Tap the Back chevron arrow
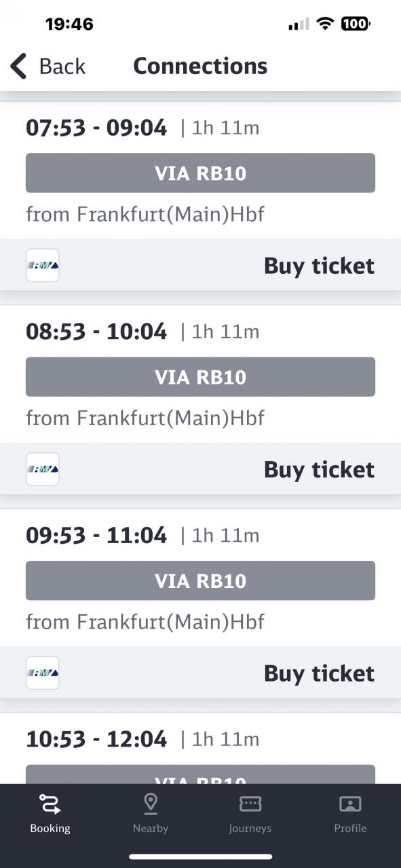Image resolution: width=401 pixels, height=868 pixels. coord(19,66)
